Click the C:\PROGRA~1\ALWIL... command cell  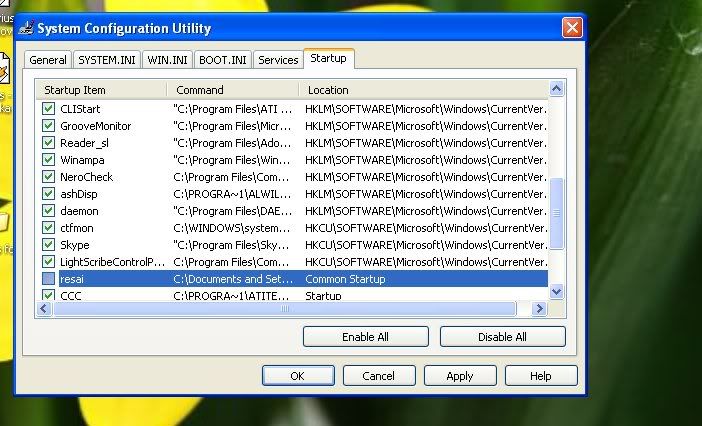pyautogui.click(x=232, y=194)
